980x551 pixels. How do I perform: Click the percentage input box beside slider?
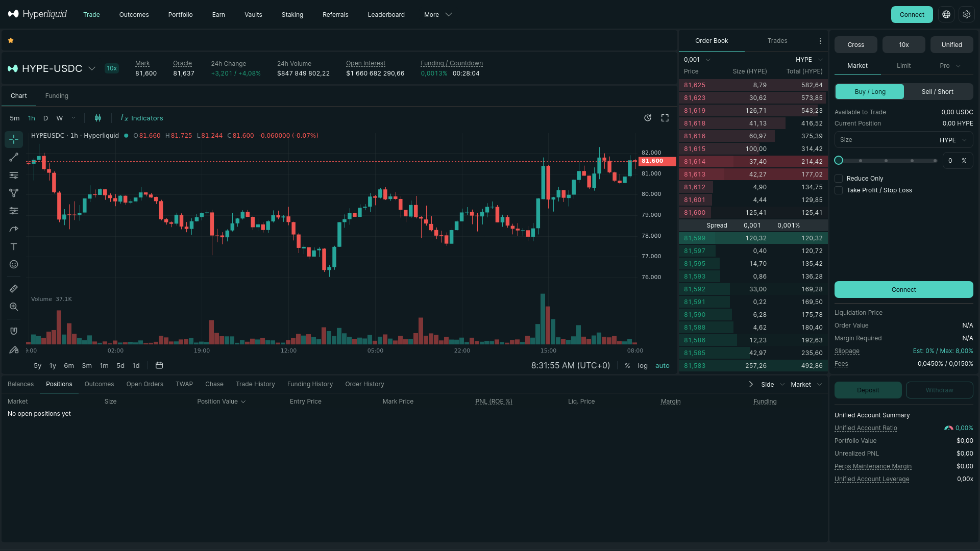point(958,161)
